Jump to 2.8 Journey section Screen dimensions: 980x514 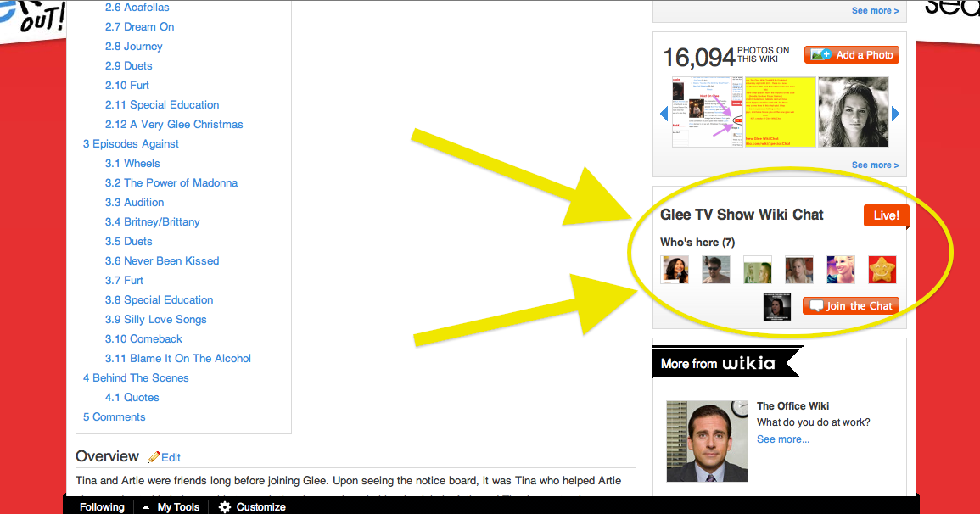click(x=134, y=46)
